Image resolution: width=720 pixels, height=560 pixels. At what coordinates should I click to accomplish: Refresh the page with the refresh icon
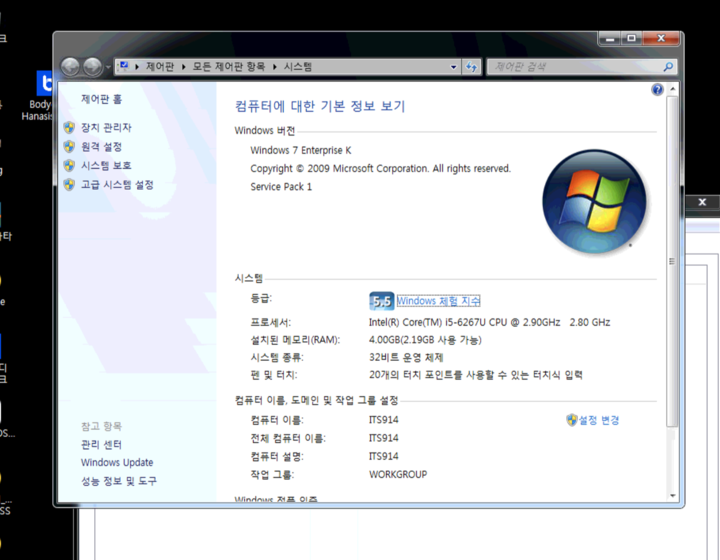472,67
